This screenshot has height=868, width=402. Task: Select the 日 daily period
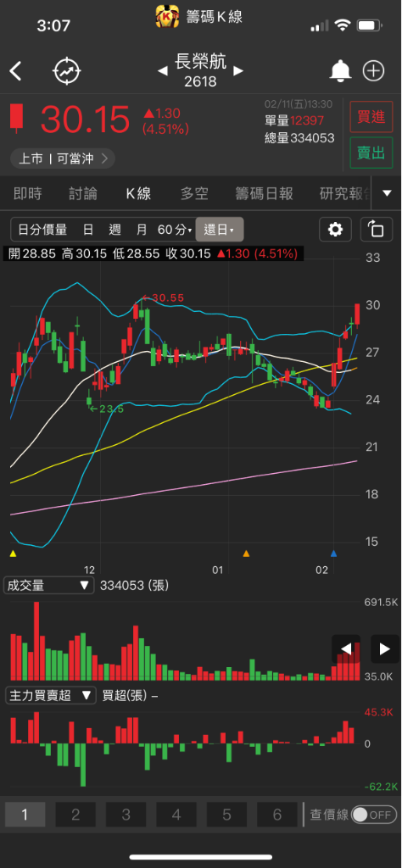tap(88, 230)
